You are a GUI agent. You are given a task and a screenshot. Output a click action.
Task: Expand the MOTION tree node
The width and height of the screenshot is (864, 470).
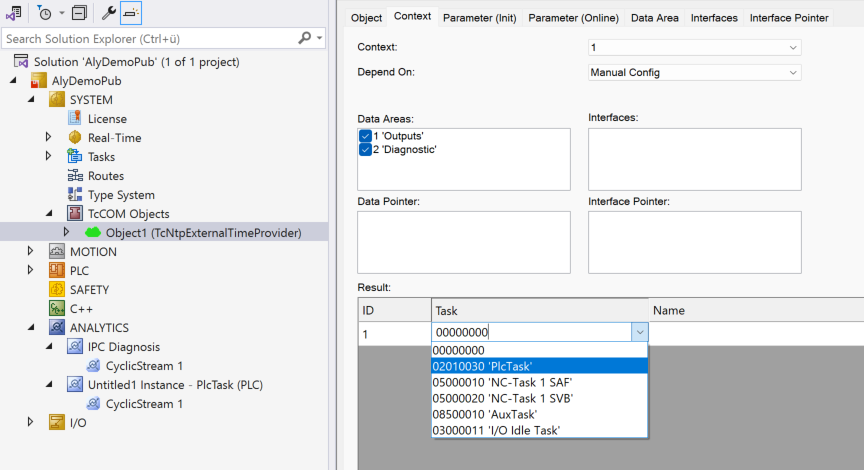(x=32, y=252)
